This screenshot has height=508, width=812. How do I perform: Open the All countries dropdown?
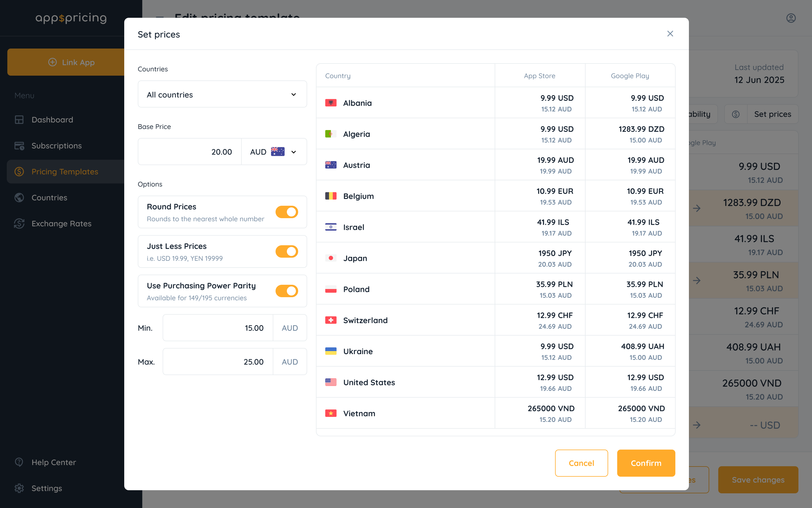tap(222, 95)
